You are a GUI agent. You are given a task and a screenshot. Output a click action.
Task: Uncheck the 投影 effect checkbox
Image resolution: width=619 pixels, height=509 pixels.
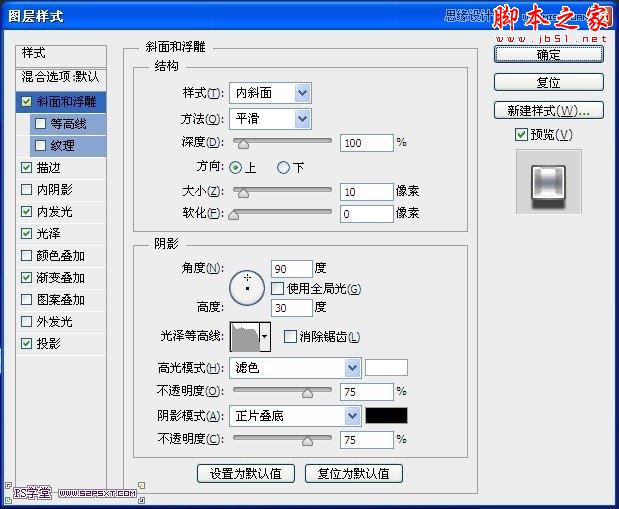coord(26,344)
